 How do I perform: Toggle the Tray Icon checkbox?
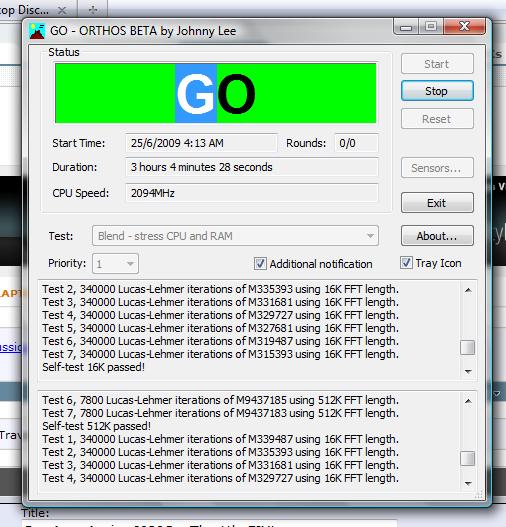tap(406, 263)
